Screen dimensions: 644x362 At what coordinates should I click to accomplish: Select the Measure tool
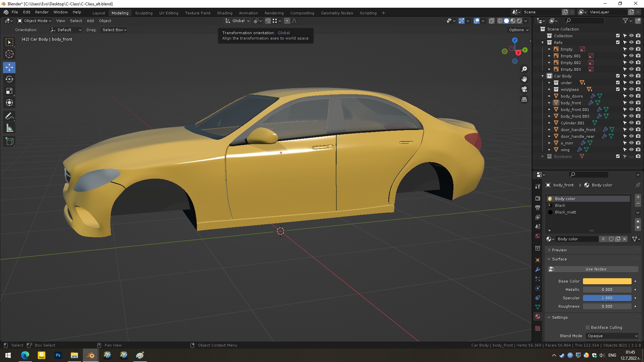[9, 128]
